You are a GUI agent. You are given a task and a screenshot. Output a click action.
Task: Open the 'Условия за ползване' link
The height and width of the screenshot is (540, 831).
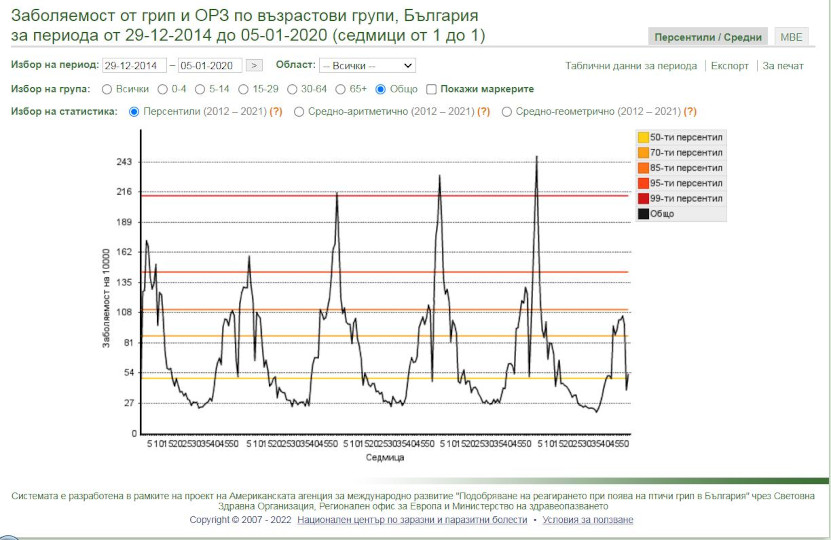588,520
